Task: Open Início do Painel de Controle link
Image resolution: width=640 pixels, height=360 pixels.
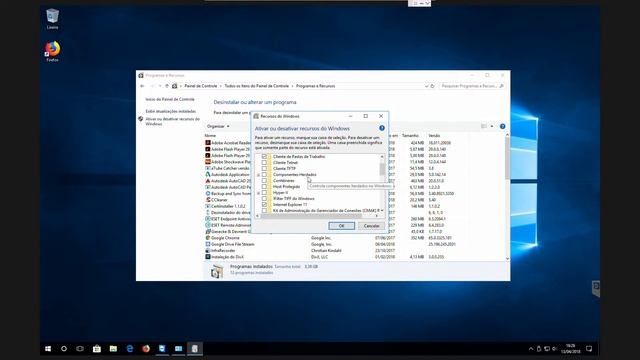Action: tap(170, 99)
